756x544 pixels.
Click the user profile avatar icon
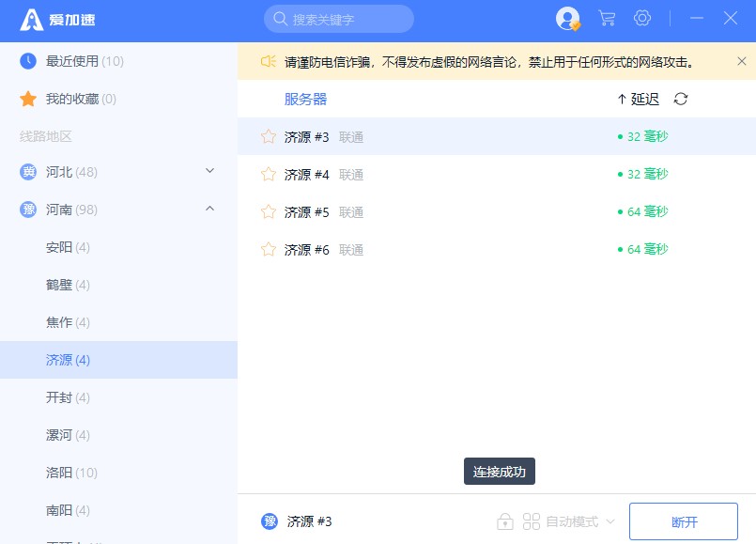tap(567, 18)
